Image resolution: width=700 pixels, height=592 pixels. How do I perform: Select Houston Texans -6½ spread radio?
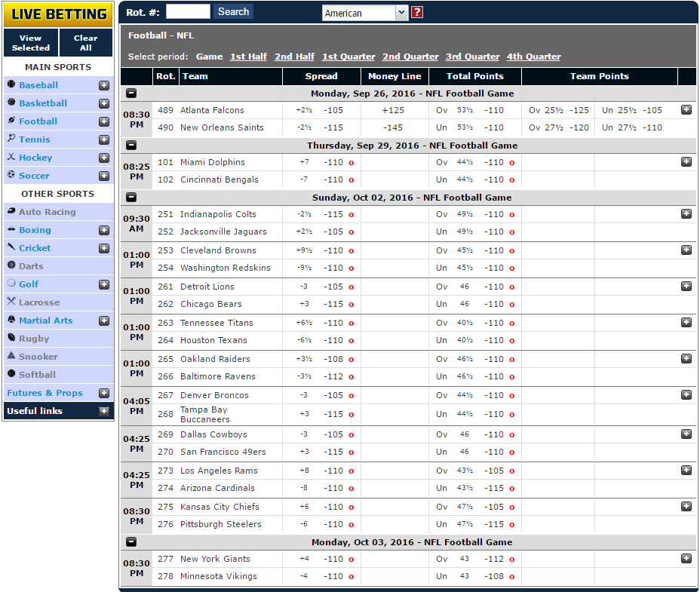pyautogui.click(x=352, y=341)
